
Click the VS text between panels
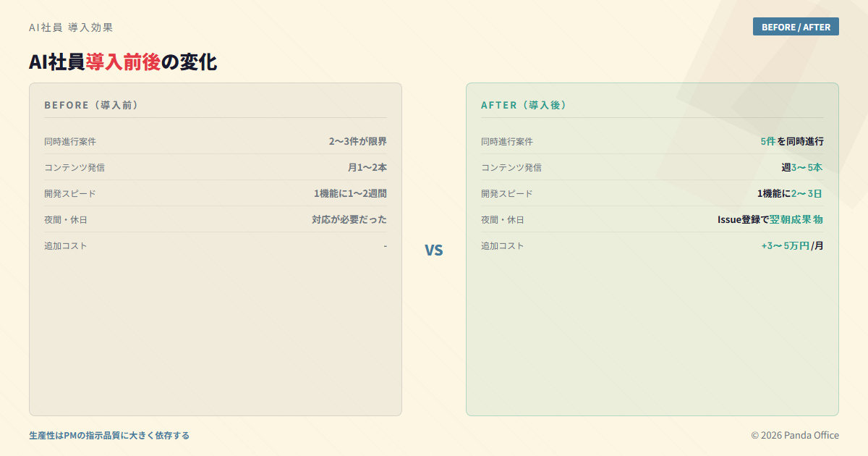pos(433,250)
